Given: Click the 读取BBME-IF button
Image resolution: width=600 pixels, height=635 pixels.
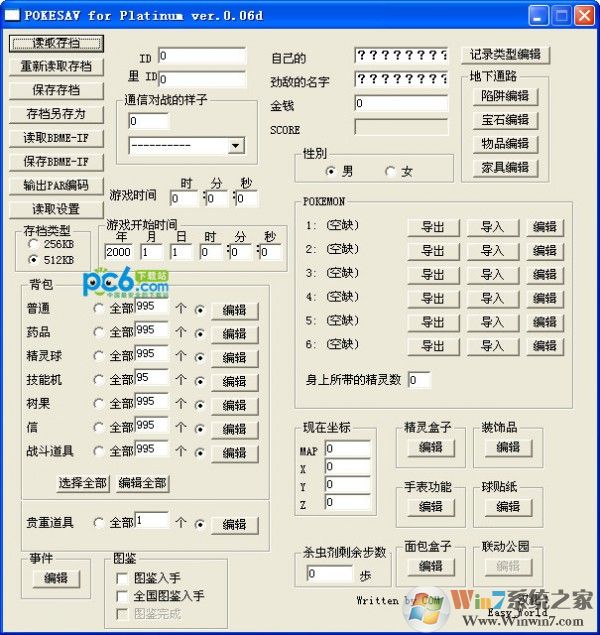Looking at the screenshot, I should [56, 138].
